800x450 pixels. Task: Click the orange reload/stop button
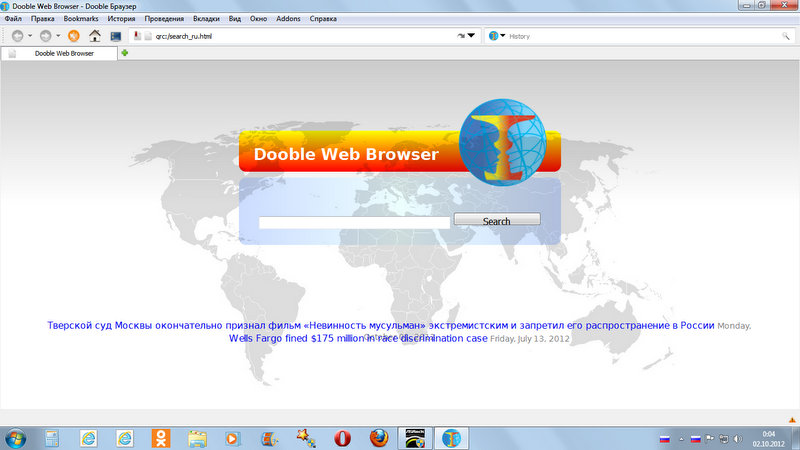point(73,36)
